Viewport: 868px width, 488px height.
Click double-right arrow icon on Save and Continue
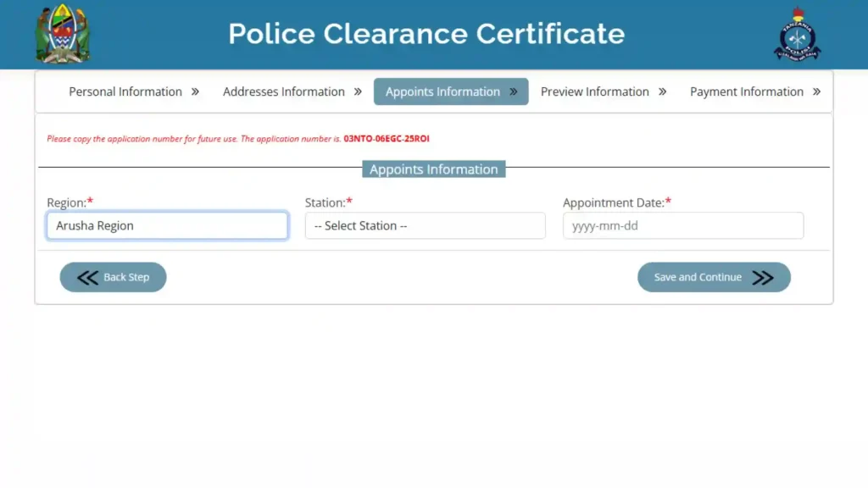click(763, 277)
